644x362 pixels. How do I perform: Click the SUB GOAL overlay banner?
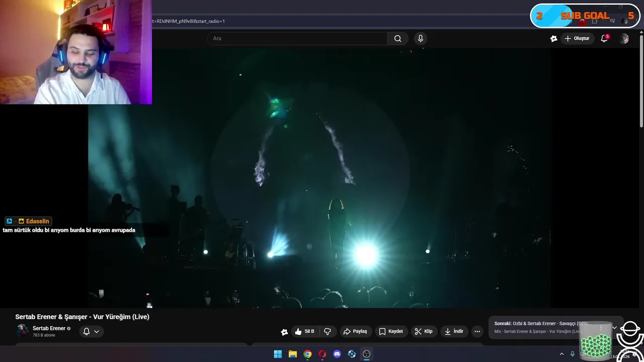click(x=585, y=16)
